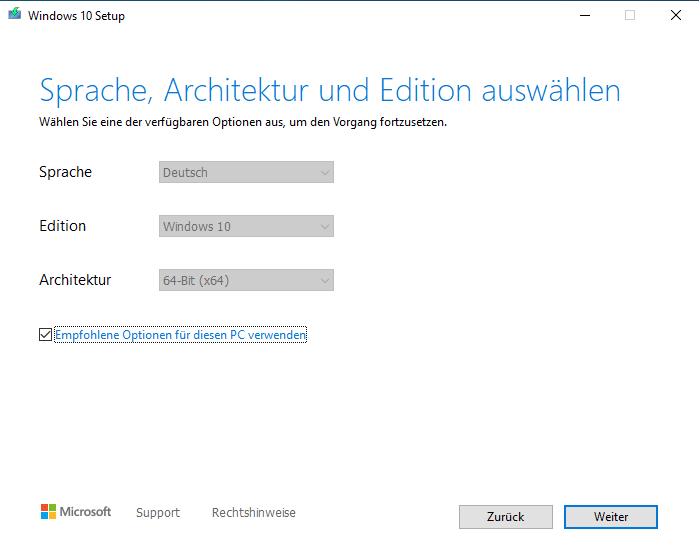The height and width of the screenshot is (553, 699).
Task: Click the 'Windows 10 Setup' title bar text
Action: point(77,16)
